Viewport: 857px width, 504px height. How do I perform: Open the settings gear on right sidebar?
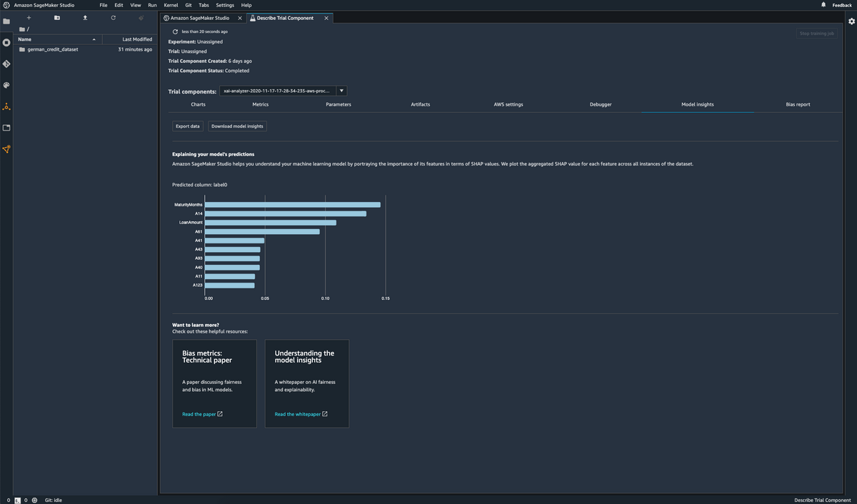pyautogui.click(x=851, y=21)
